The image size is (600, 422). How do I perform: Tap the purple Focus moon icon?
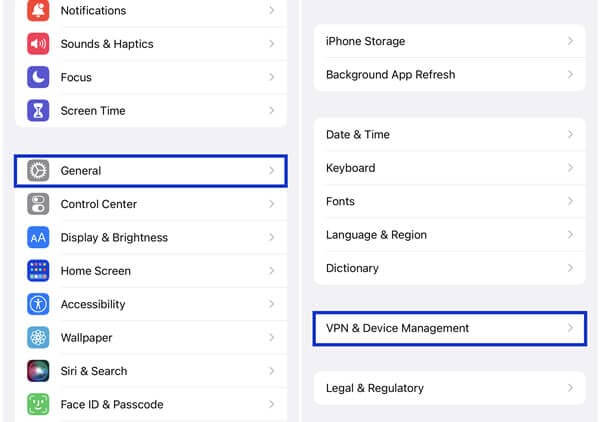pos(38,77)
